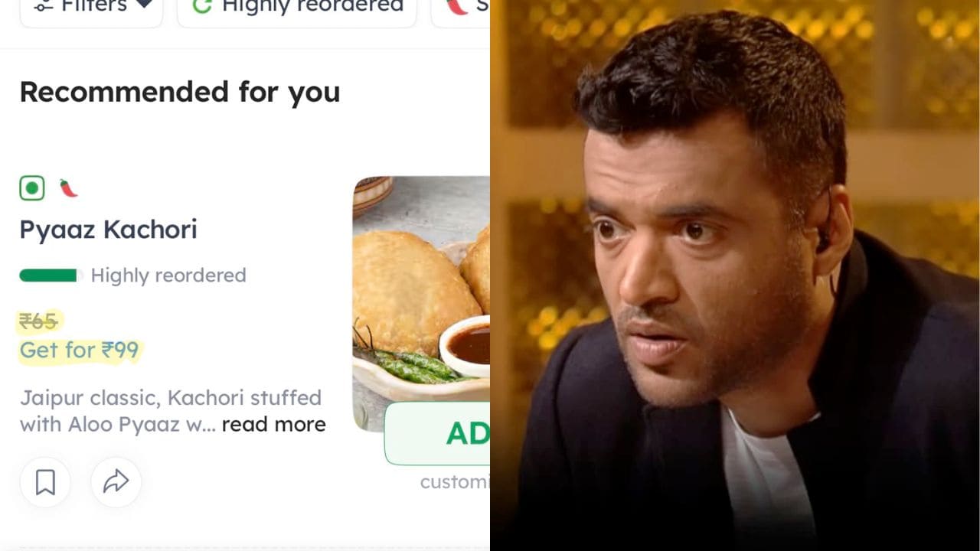Add Pyaaz Kachori with ADD button
Image resolution: width=980 pixels, height=551 pixels.
(x=437, y=433)
